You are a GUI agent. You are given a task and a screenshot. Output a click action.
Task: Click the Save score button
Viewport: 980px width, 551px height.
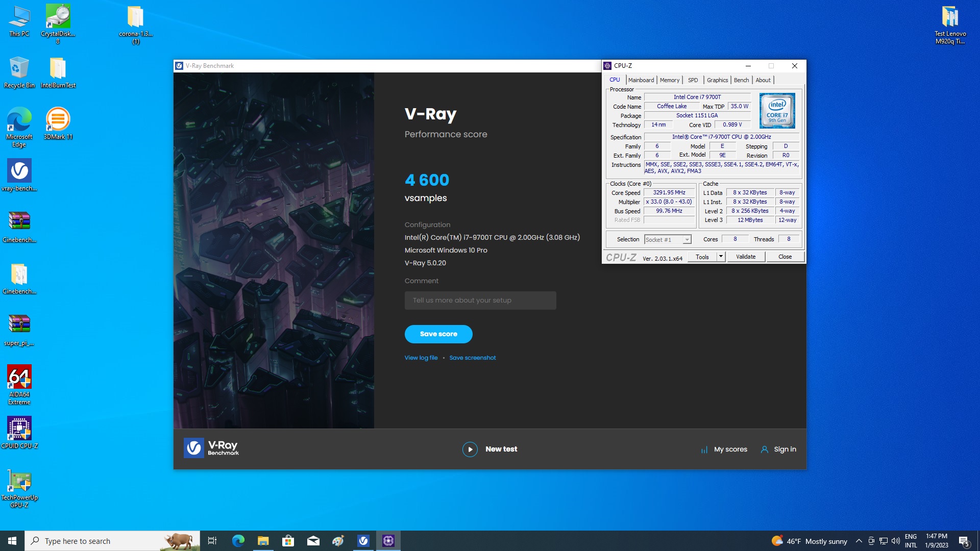click(438, 334)
